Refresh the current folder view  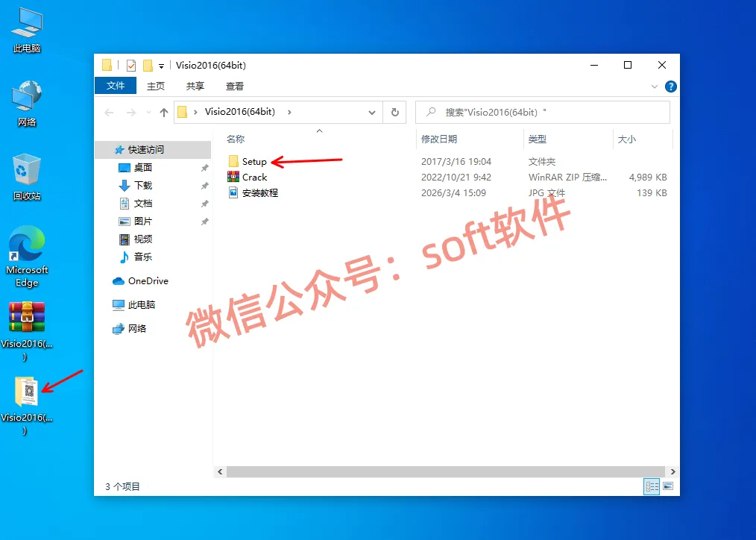395,113
